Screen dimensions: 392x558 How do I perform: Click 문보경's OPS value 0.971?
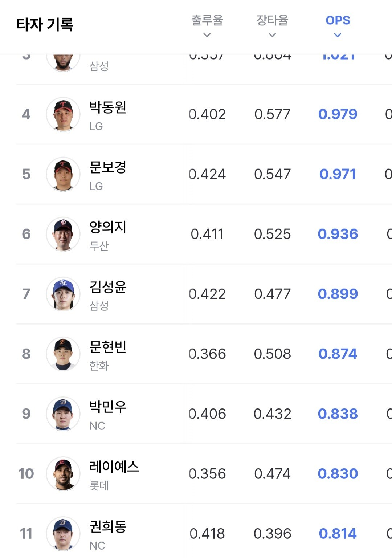[338, 174]
